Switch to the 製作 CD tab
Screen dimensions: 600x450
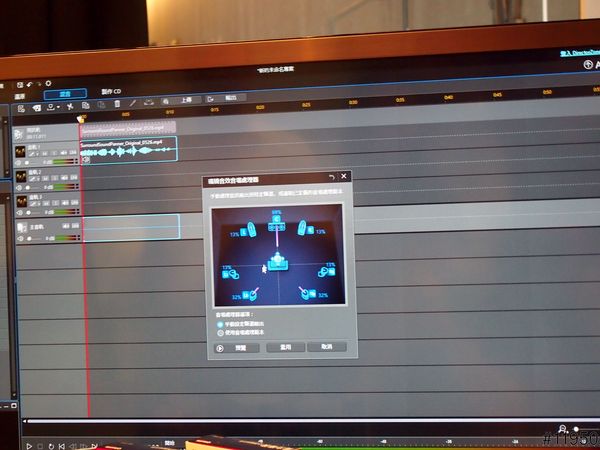[x=111, y=91]
